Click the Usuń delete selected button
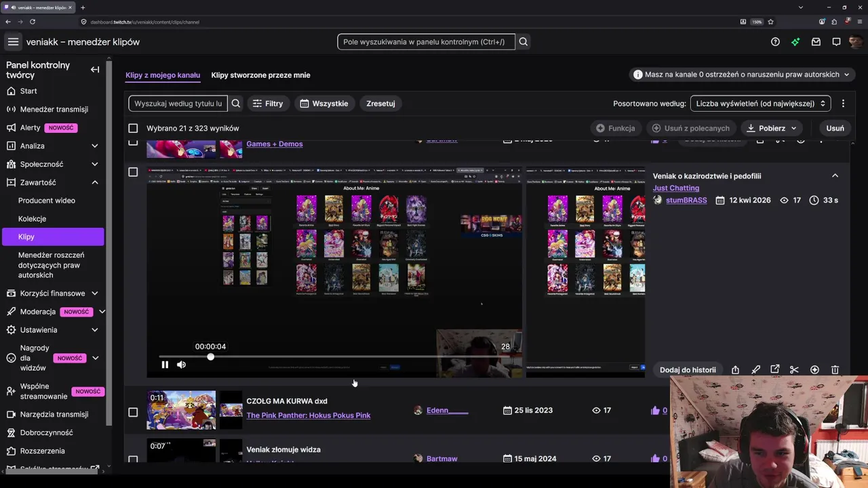Screen dimensions: 868x488 coord(835,128)
